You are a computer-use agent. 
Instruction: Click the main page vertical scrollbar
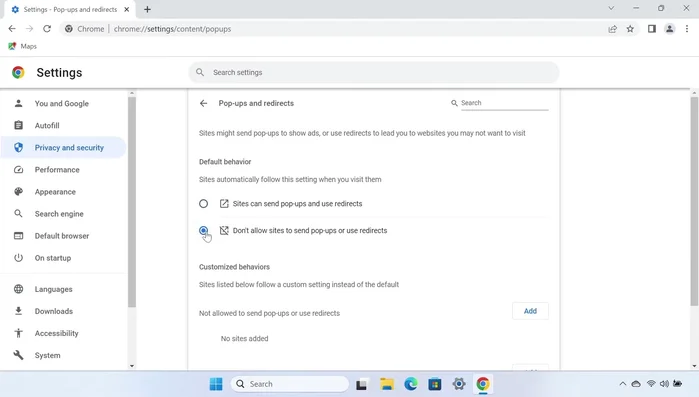[694, 201]
